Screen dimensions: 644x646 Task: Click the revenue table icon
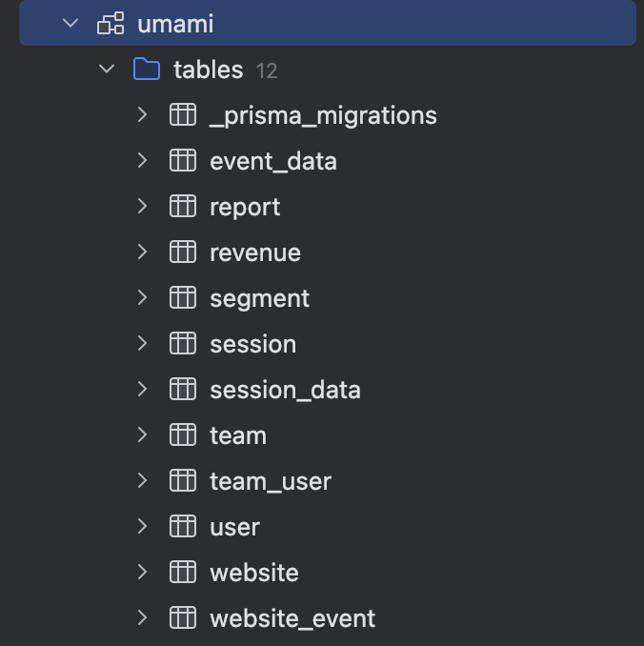(x=182, y=252)
